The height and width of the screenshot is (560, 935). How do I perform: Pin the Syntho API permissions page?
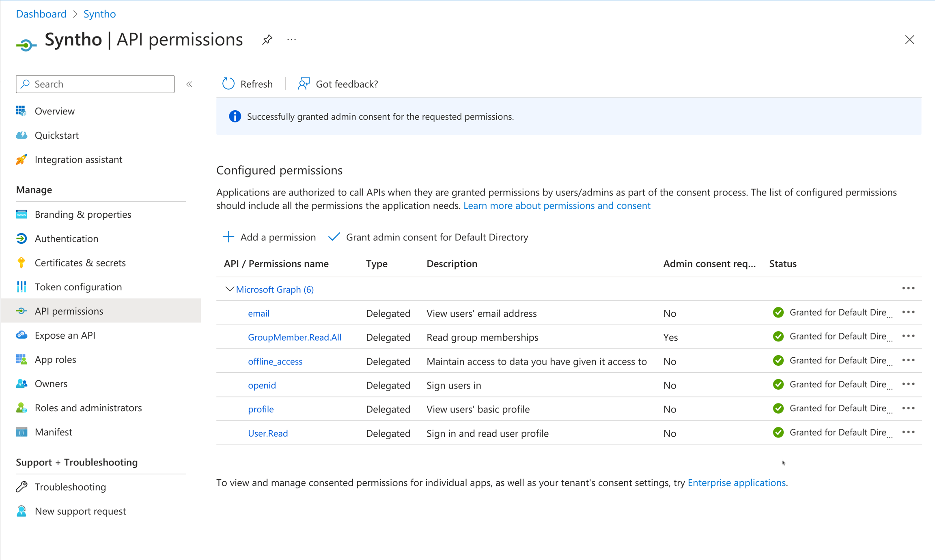pyautogui.click(x=267, y=40)
